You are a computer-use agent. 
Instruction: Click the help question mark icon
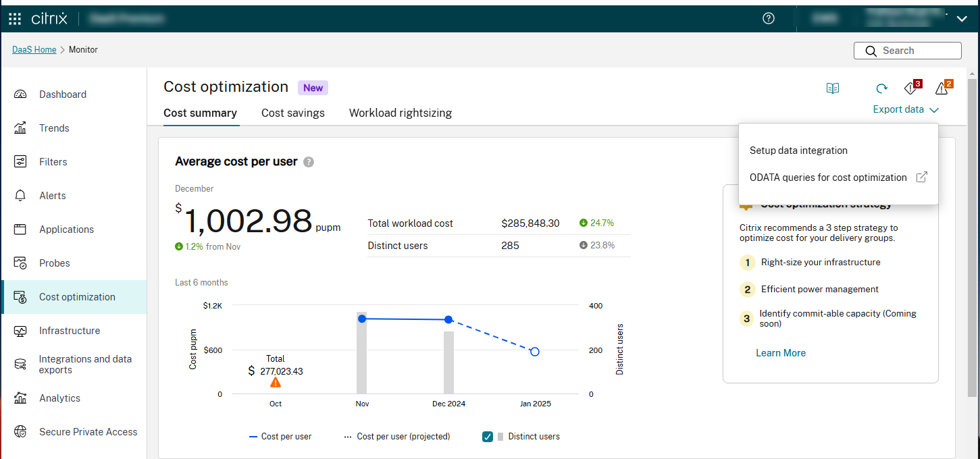768,19
